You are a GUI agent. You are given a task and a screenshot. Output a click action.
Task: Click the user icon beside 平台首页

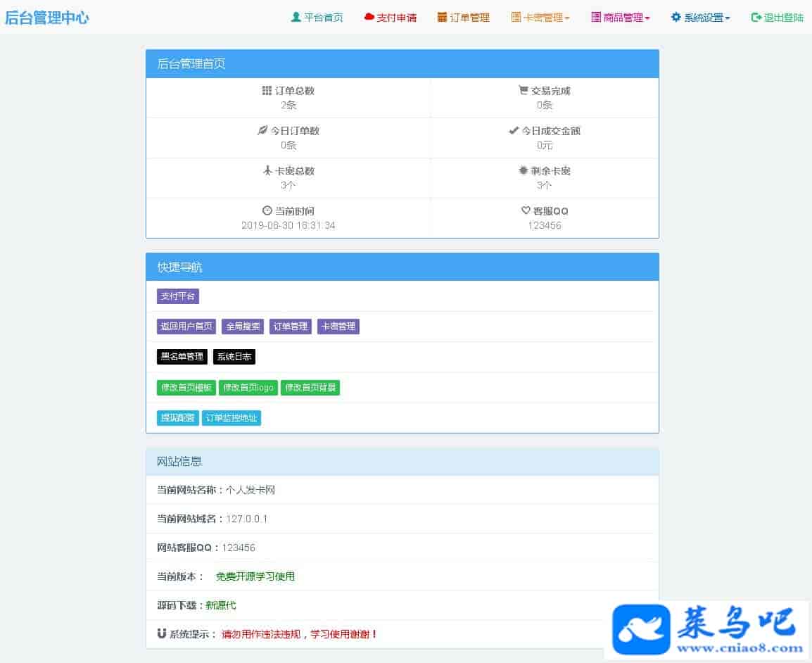pos(296,18)
